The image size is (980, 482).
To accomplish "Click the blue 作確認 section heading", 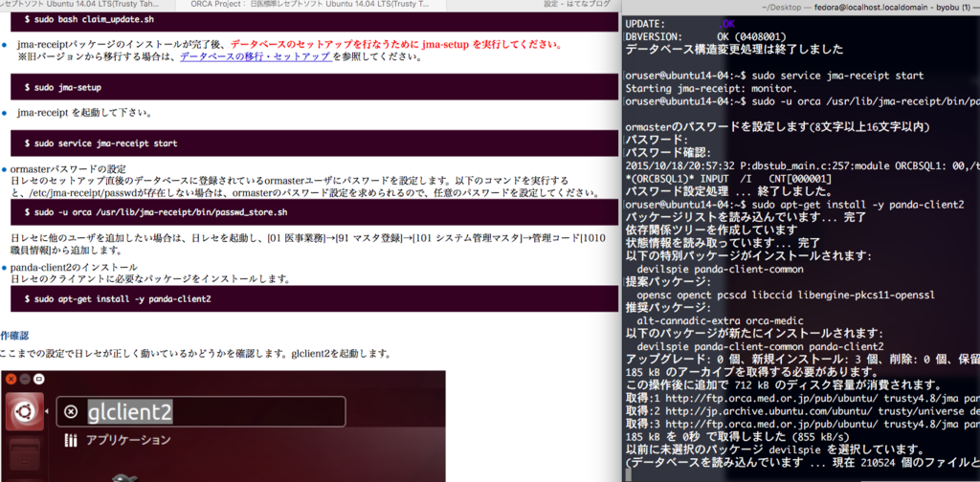I will pos(14,336).
